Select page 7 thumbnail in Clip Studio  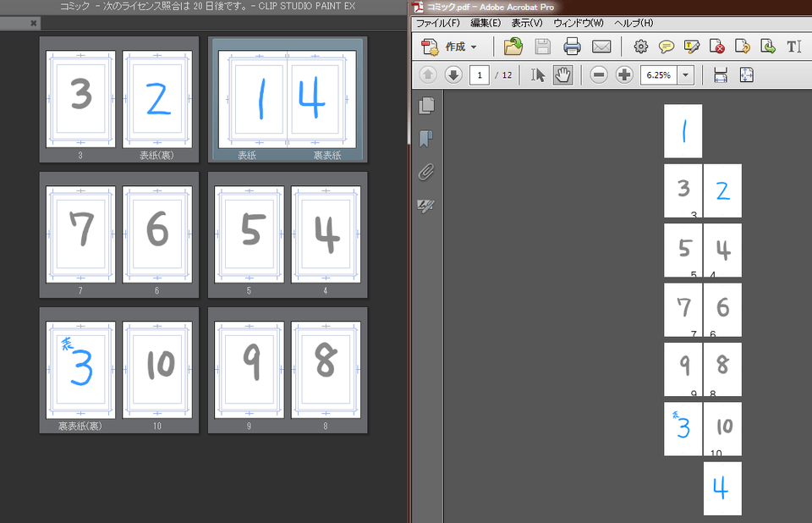tap(81, 230)
